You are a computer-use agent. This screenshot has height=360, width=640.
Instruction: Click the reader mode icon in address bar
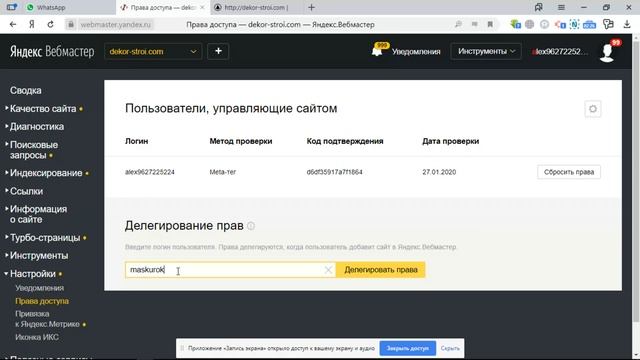[474, 24]
